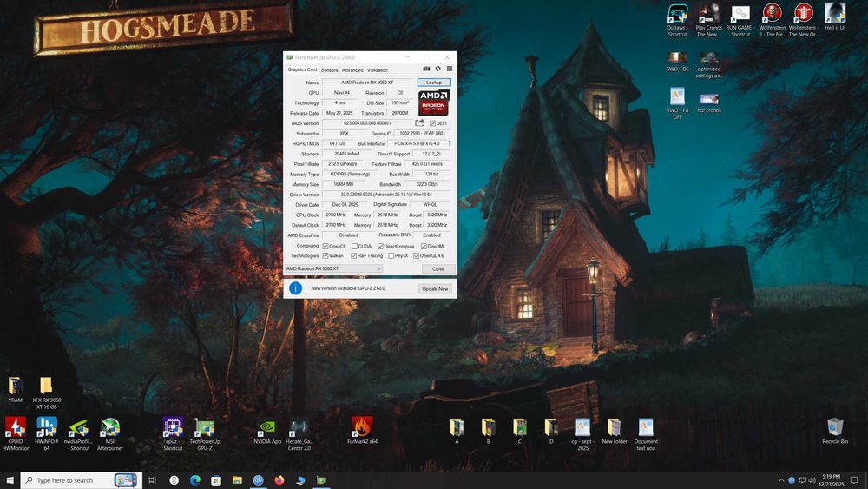
Task: Open Microsoft Edge from the taskbar
Action: [x=194, y=480]
